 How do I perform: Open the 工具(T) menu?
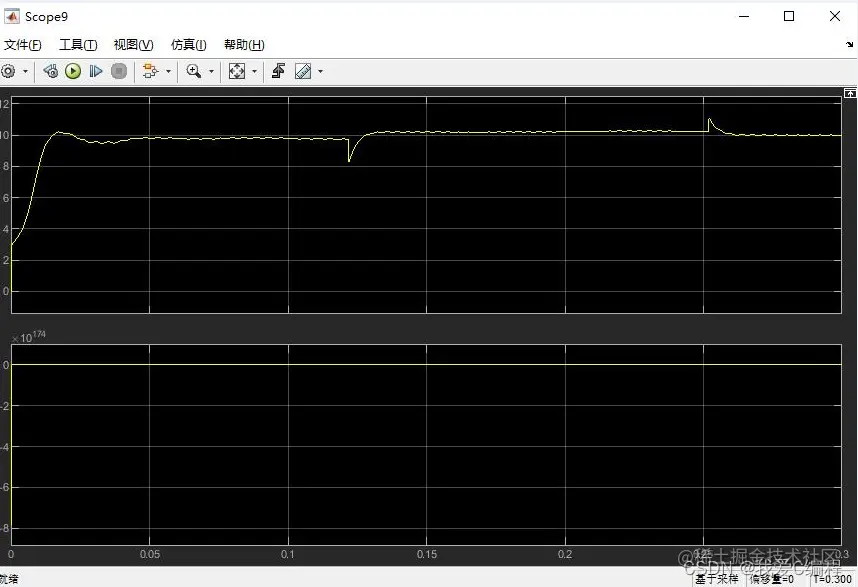[x=78, y=45]
